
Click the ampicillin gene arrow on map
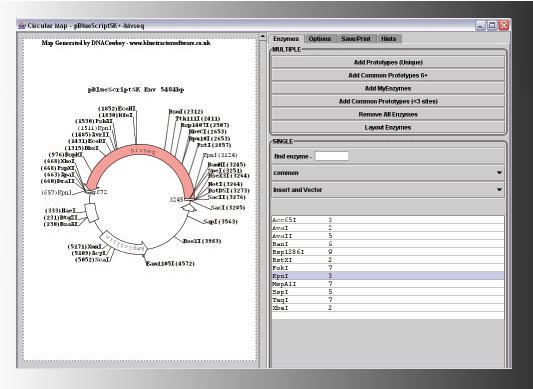tap(124, 243)
